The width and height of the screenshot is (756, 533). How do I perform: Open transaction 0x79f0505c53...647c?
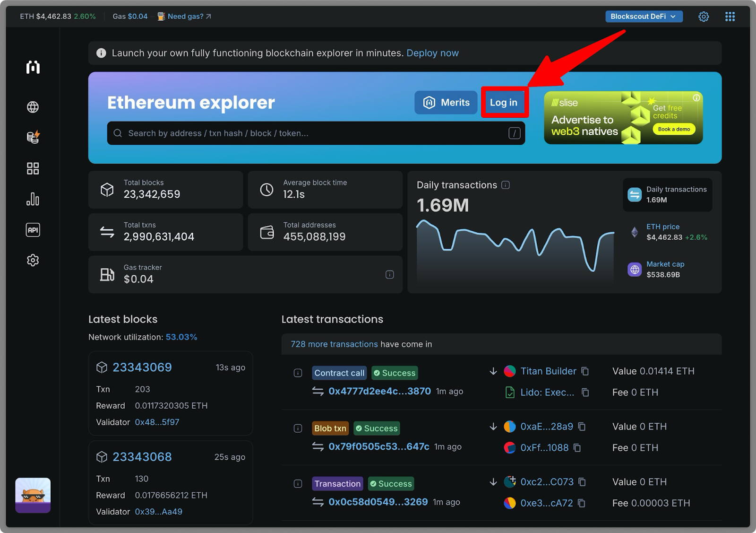click(378, 446)
